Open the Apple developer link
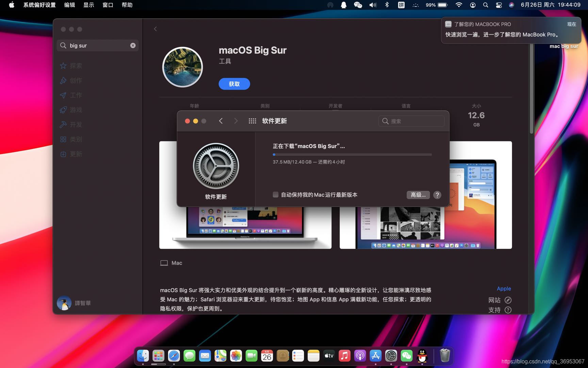The image size is (588, 368). point(504,289)
